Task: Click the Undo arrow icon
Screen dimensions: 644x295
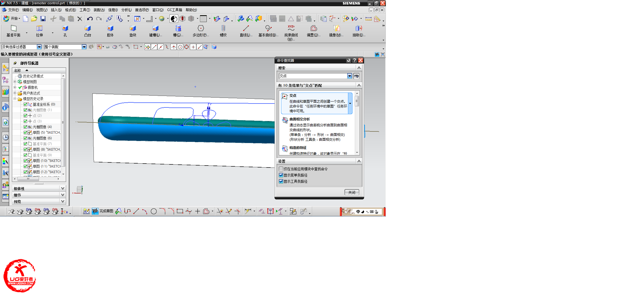Action: pyautogui.click(x=90, y=19)
